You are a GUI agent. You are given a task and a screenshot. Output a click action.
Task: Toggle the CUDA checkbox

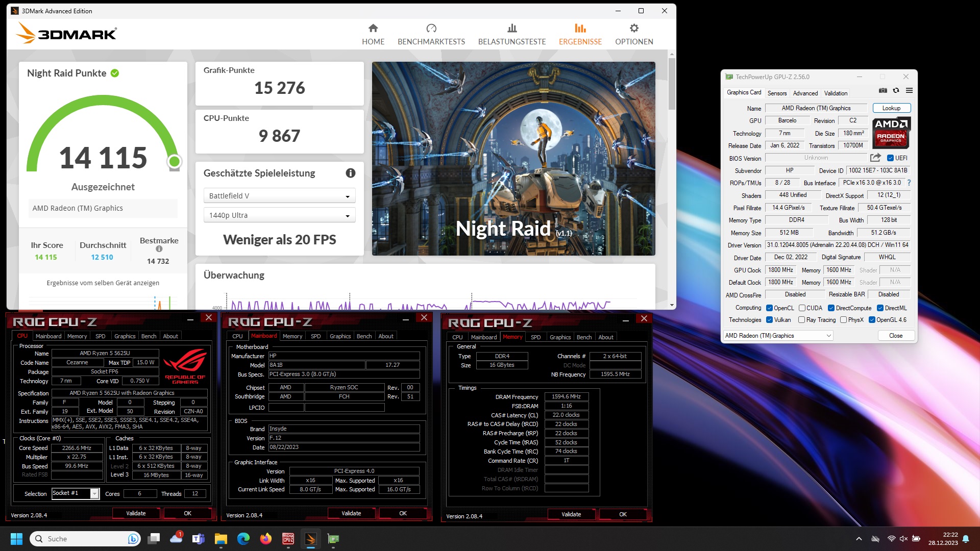[x=802, y=308]
